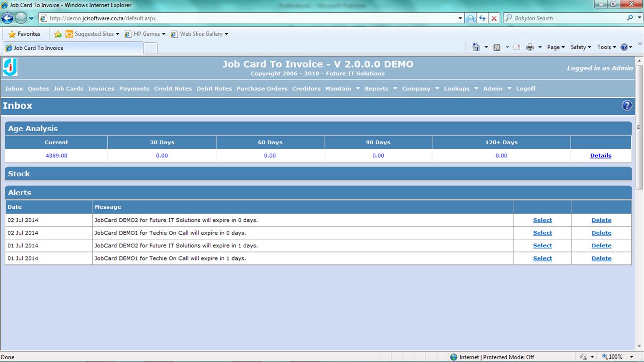Click the Print icon in command bar

pos(530,47)
